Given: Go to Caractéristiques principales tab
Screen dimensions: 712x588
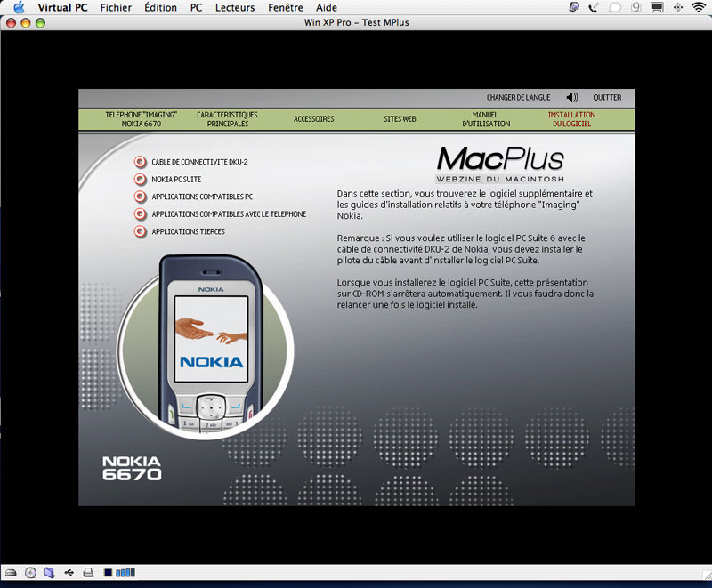Looking at the screenshot, I should 227,119.
